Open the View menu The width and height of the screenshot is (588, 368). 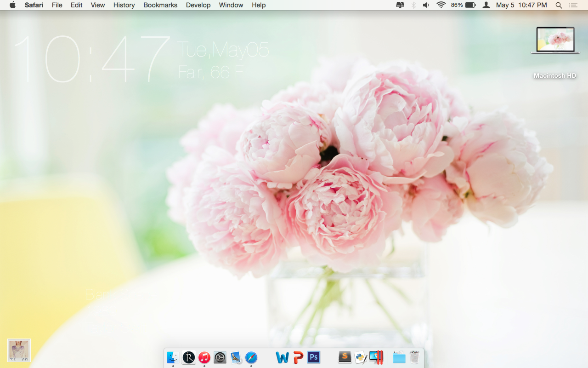coord(98,5)
